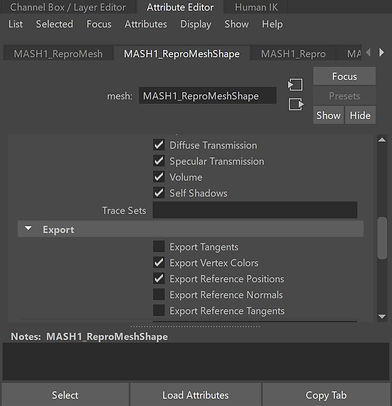Open the Attributes menu
This screenshot has height=406, width=392.
click(146, 24)
